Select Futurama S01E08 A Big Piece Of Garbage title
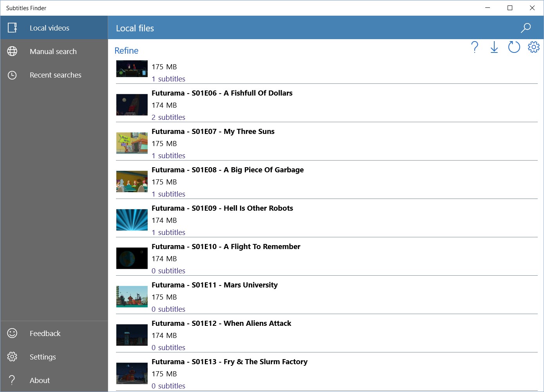Viewport: 544px width, 392px height. pos(228,170)
